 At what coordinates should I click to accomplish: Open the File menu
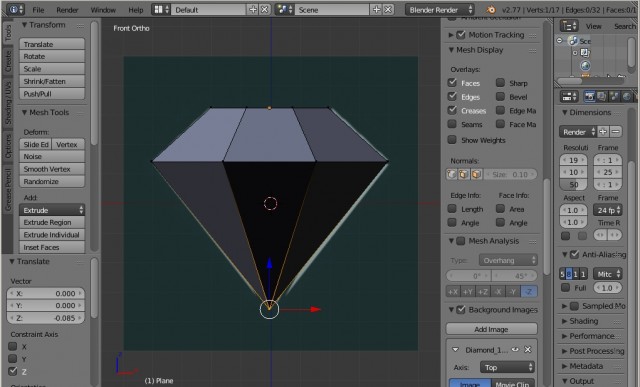pos(38,10)
